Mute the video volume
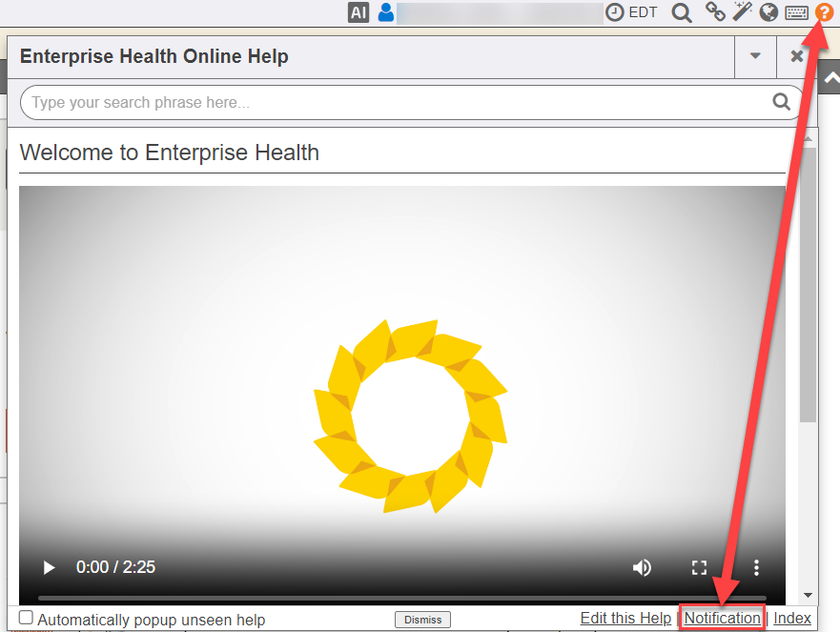 (642, 567)
